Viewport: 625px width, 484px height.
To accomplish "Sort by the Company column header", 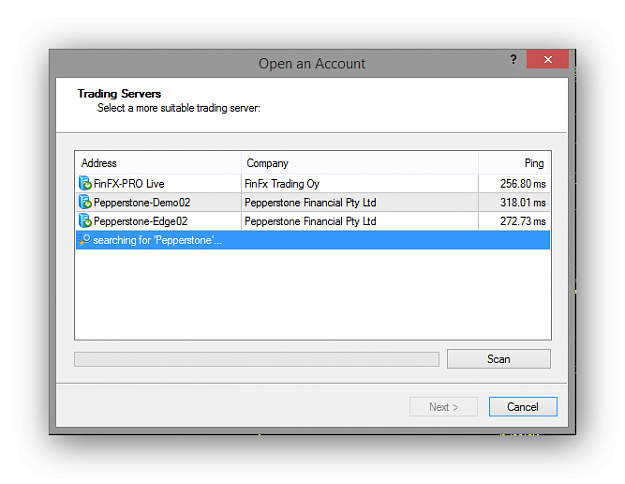I will [360, 163].
